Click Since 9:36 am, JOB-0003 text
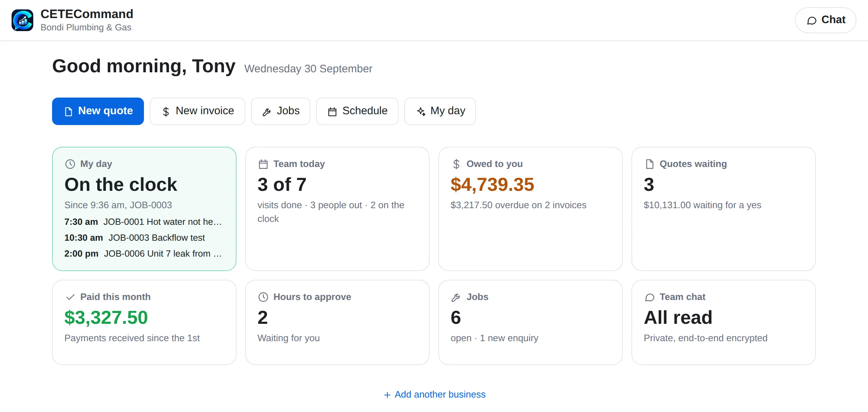The width and height of the screenshot is (868, 412). [x=118, y=205]
